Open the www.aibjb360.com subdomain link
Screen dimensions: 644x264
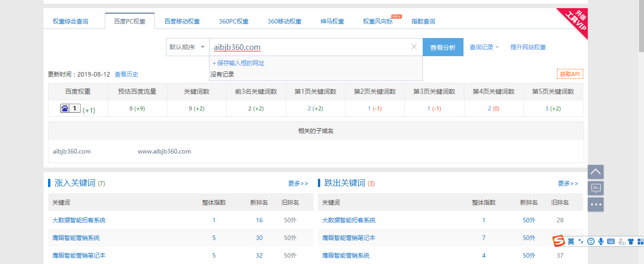164,151
